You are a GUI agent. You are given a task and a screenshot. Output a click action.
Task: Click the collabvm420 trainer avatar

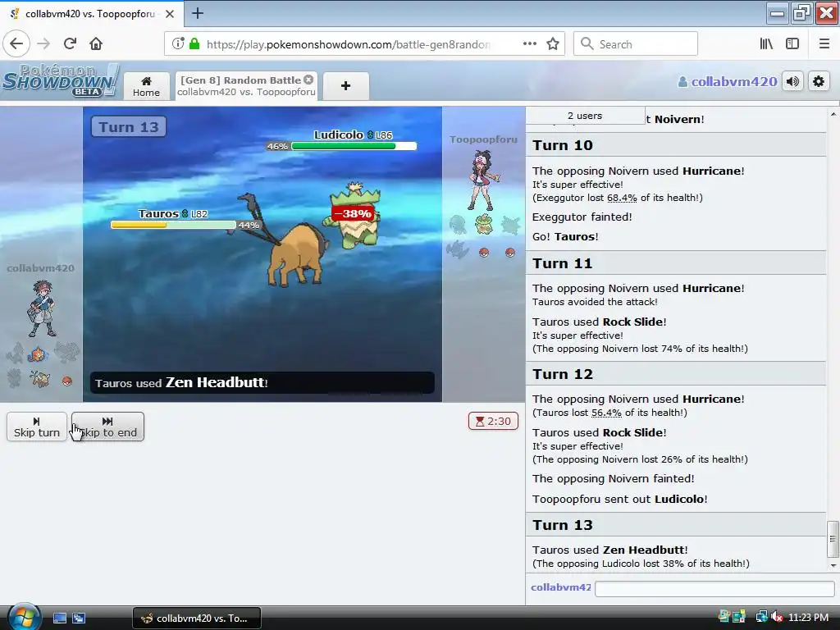click(x=42, y=308)
